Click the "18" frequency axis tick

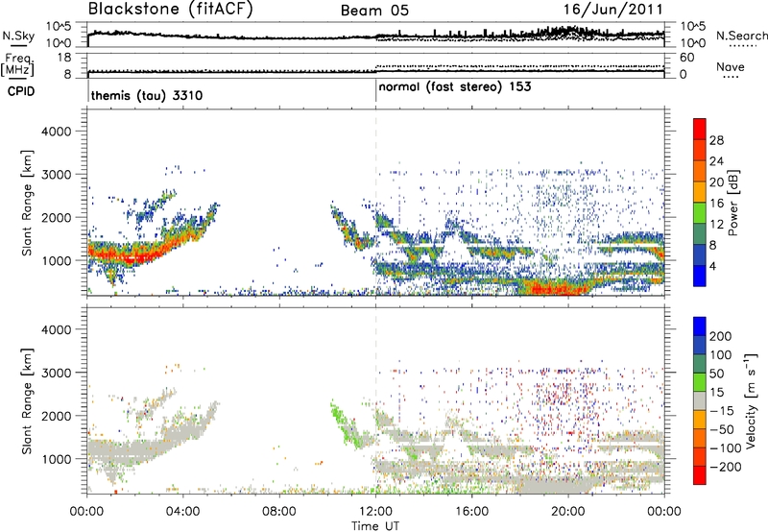pos(63,58)
